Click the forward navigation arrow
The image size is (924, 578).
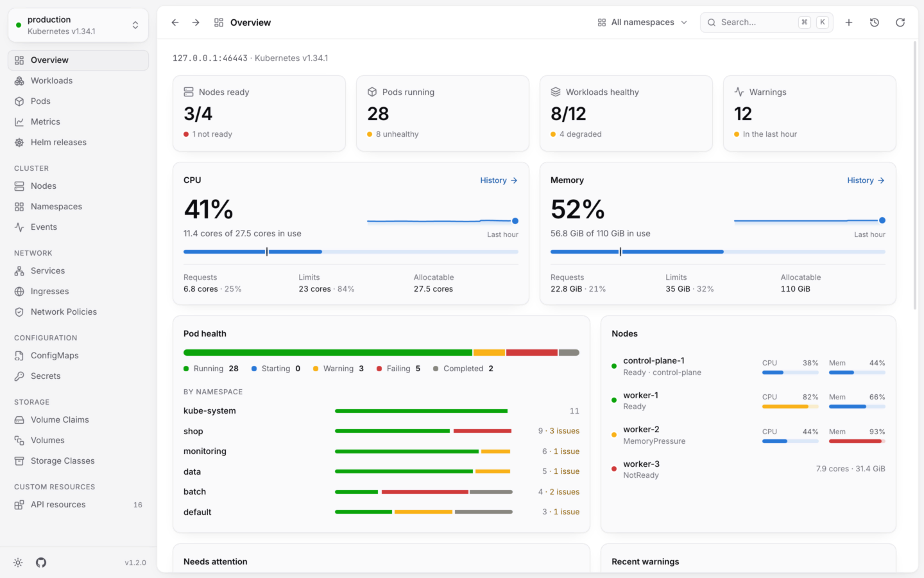pos(196,22)
